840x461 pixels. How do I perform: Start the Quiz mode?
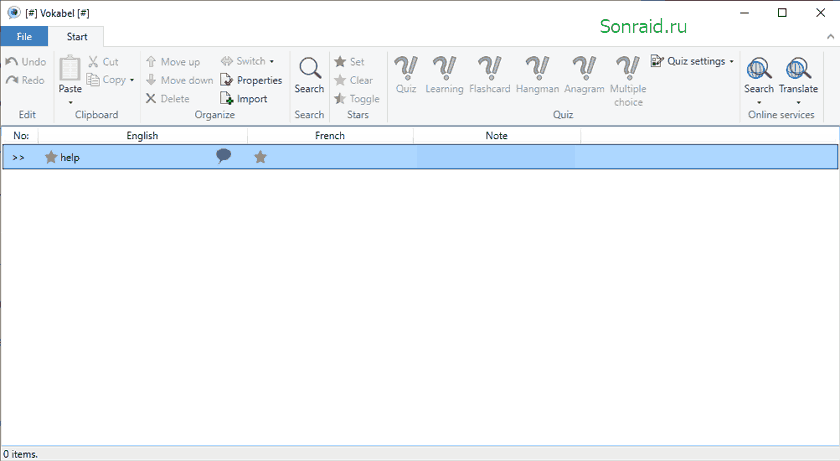[x=406, y=75]
